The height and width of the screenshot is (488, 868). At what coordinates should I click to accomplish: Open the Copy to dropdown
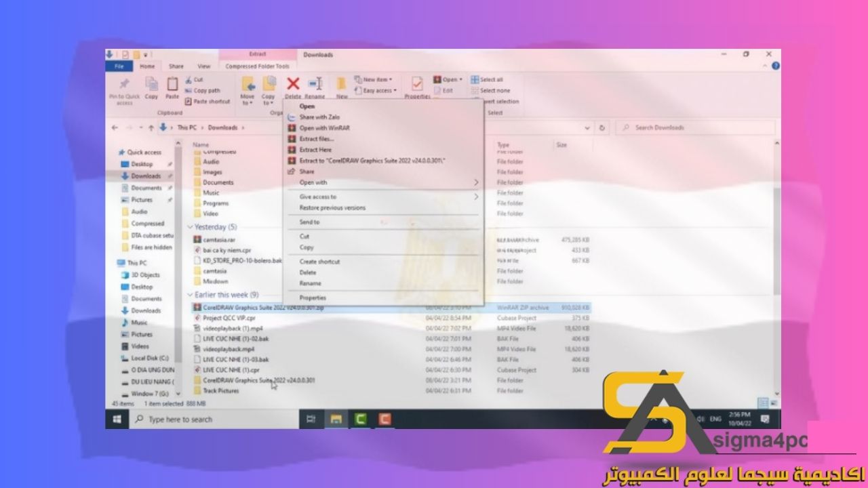click(269, 100)
